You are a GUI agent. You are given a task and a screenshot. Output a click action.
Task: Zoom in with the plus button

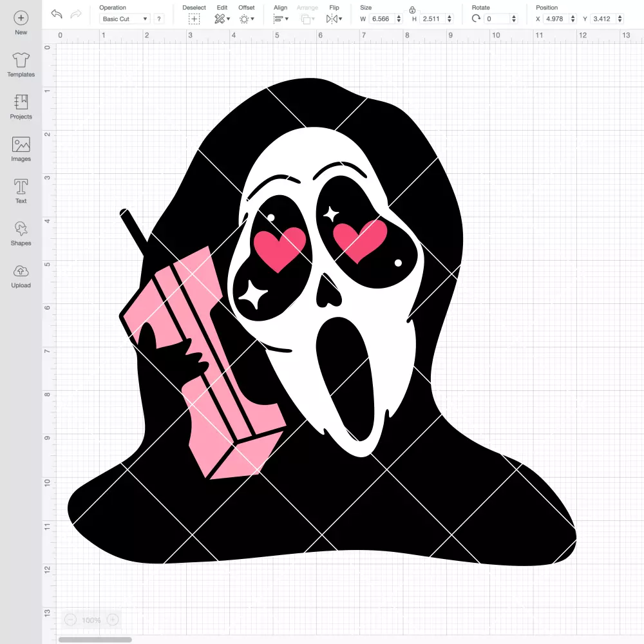(113, 620)
